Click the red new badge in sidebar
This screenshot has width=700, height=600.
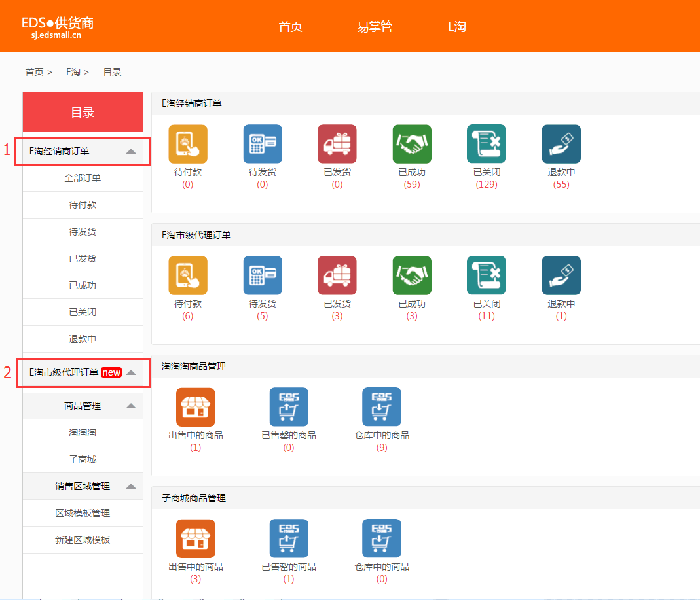[x=111, y=372]
